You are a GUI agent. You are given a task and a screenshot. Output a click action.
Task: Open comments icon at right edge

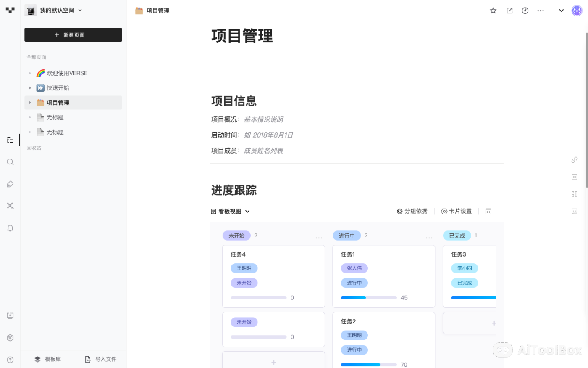[574, 211]
